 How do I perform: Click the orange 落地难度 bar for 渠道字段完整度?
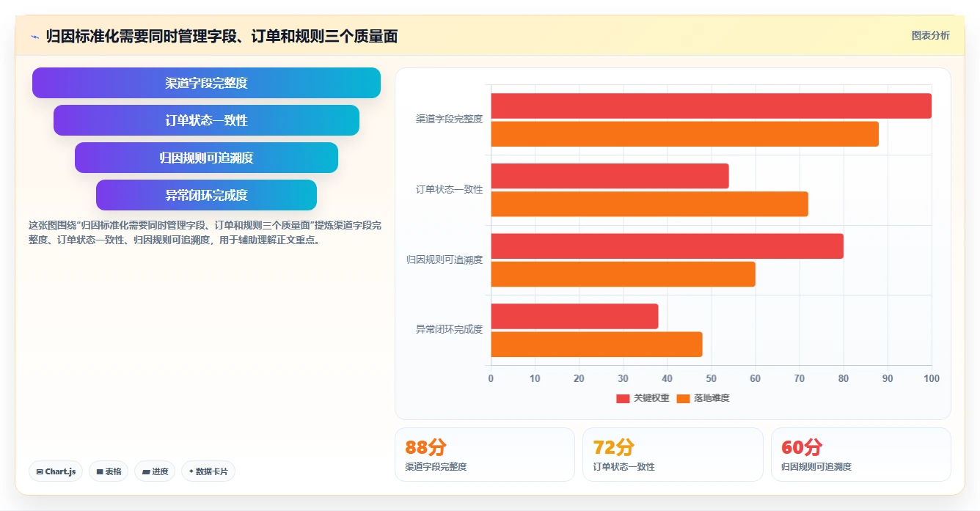[x=684, y=134]
